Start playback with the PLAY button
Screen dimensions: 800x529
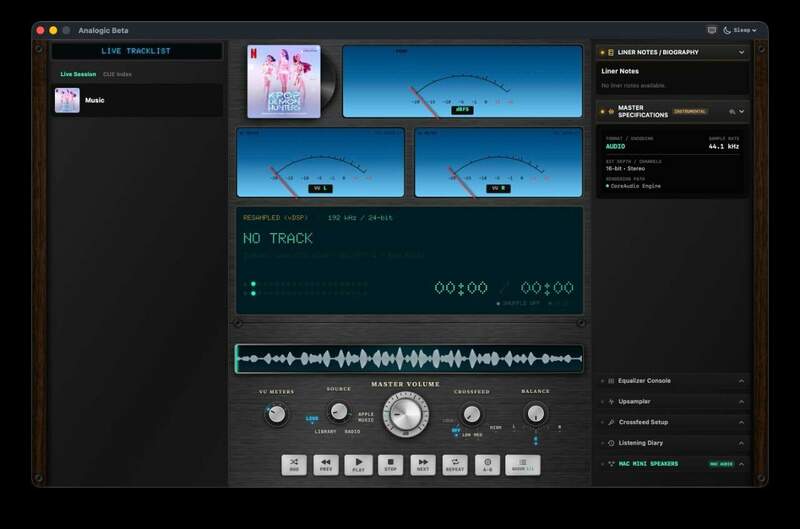pyautogui.click(x=359, y=465)
